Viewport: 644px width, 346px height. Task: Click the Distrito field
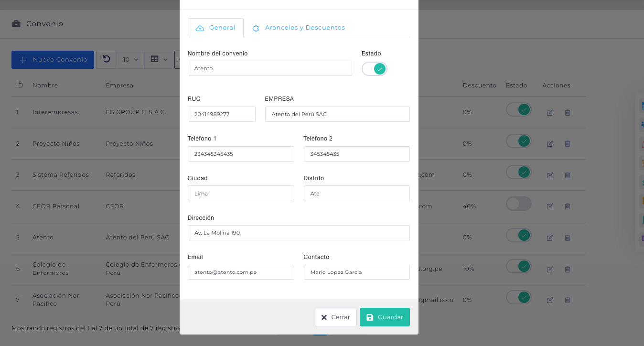(x=356, y=194)
